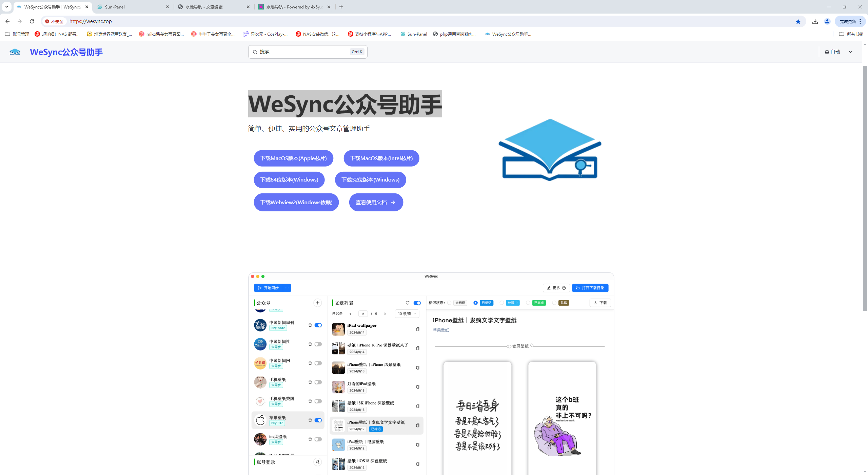
Task: Open a new tab with the plus icon
Action: (x=341, y=7)
